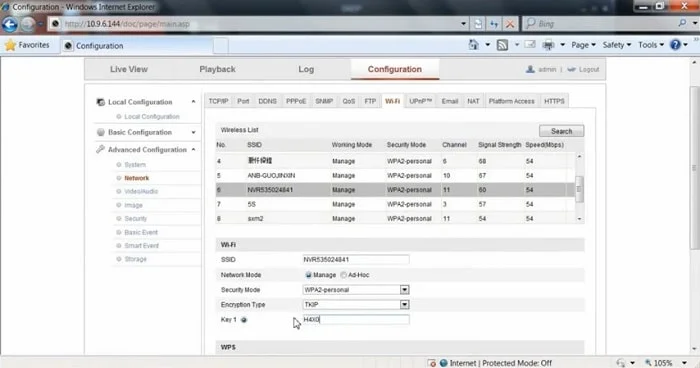This screenshot has width=700, height=368.
Task: Click the Bing search magnifier icon
Action: tap(682, 23)
